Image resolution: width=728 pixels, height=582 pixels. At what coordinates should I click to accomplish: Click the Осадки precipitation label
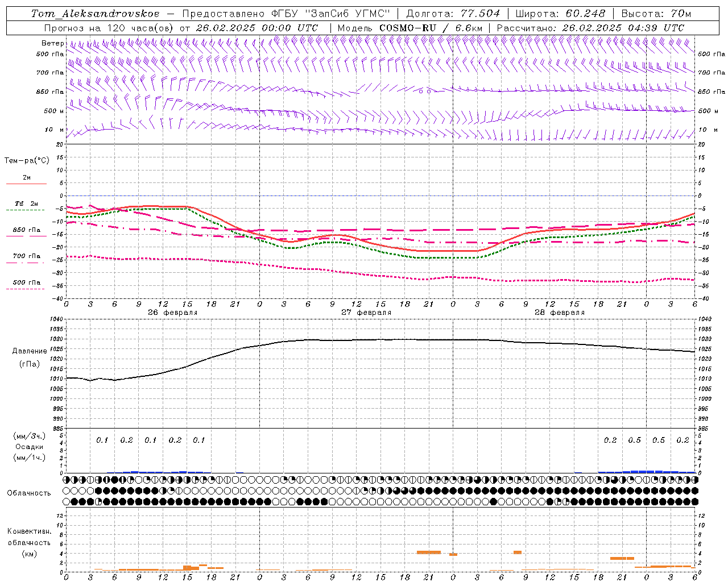[x=30, y=447]
